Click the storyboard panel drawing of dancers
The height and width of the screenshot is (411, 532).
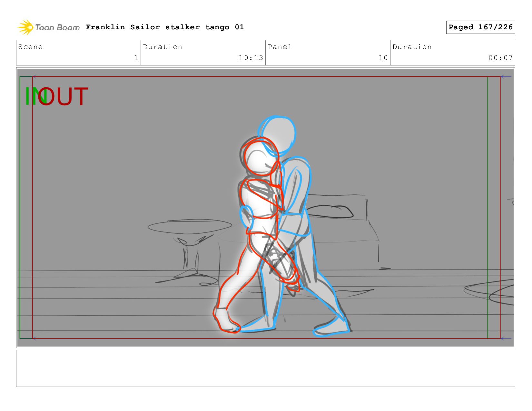pyautogui.click(x=265, y=208)
